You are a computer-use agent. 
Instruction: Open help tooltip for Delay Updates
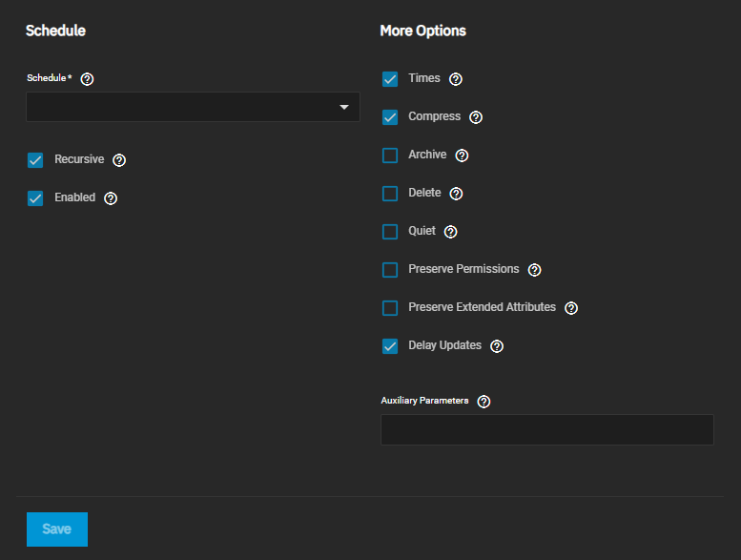click(497, 346)
